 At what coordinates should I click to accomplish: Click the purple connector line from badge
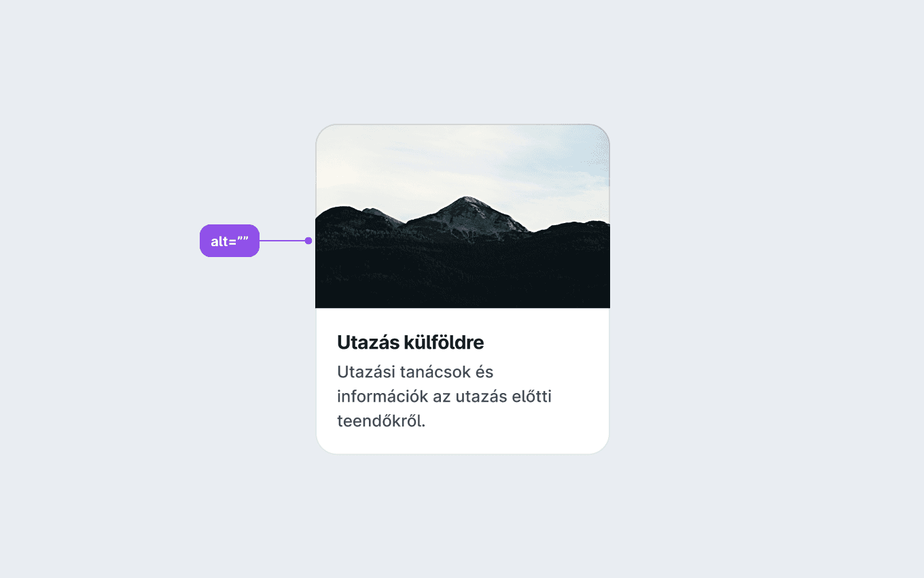[283, 241]
